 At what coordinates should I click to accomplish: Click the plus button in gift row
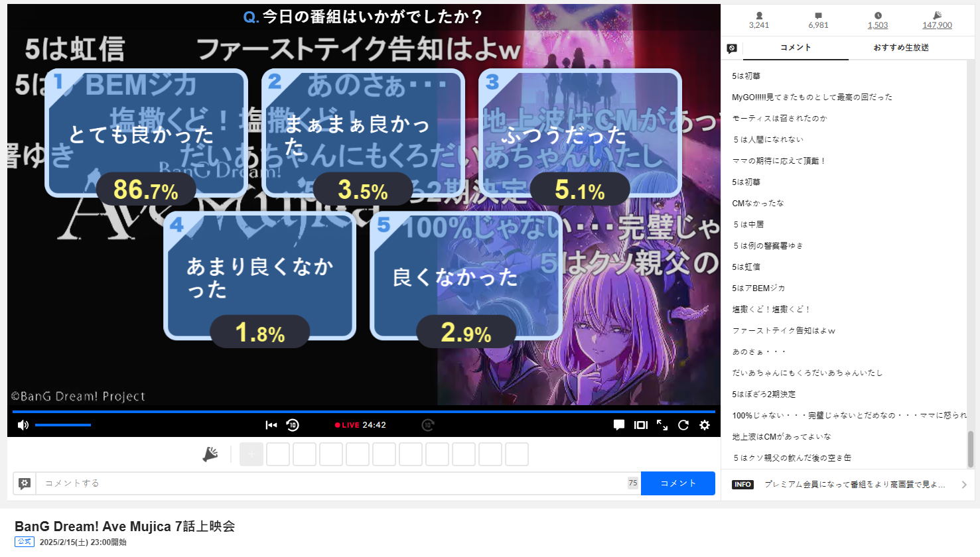click(x=251, y=454)
